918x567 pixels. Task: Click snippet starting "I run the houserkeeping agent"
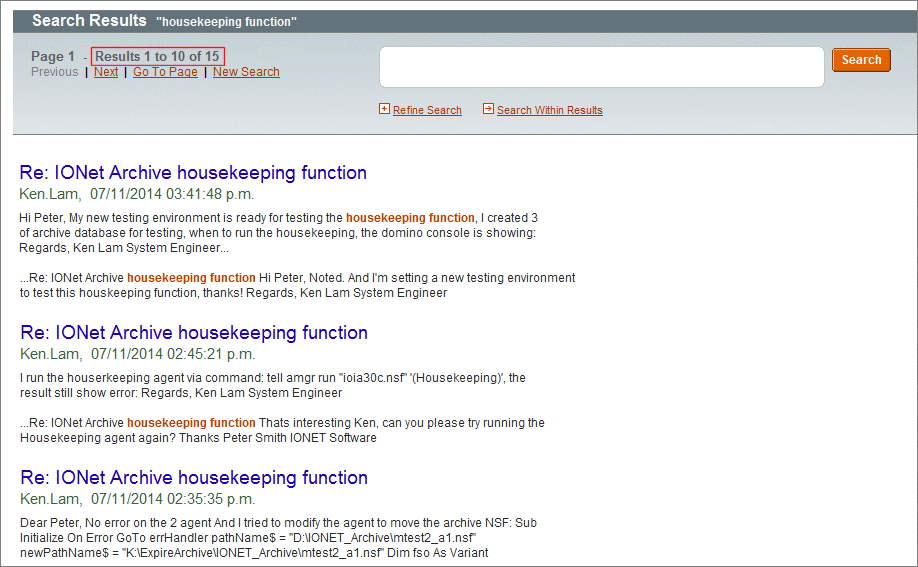[273, 385]
